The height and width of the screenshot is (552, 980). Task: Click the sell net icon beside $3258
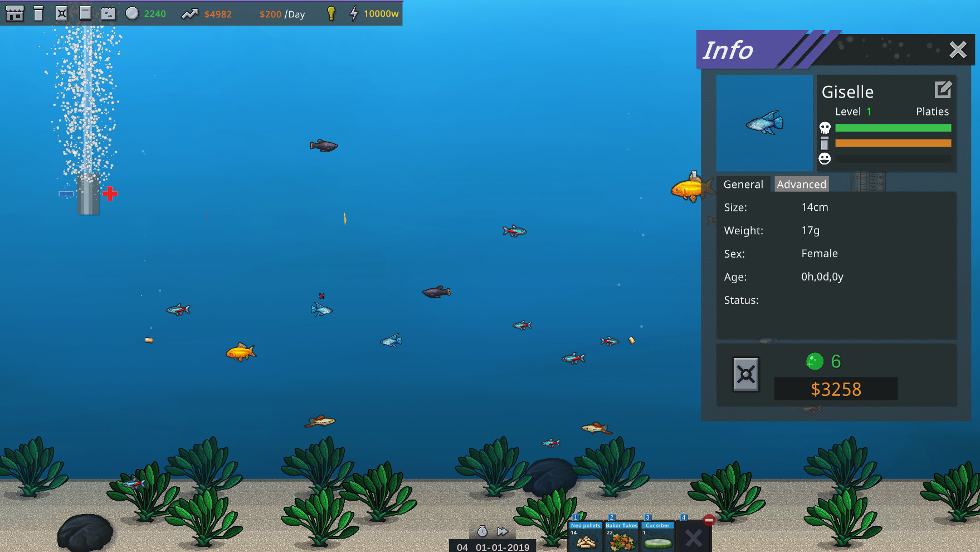point(746,374)
